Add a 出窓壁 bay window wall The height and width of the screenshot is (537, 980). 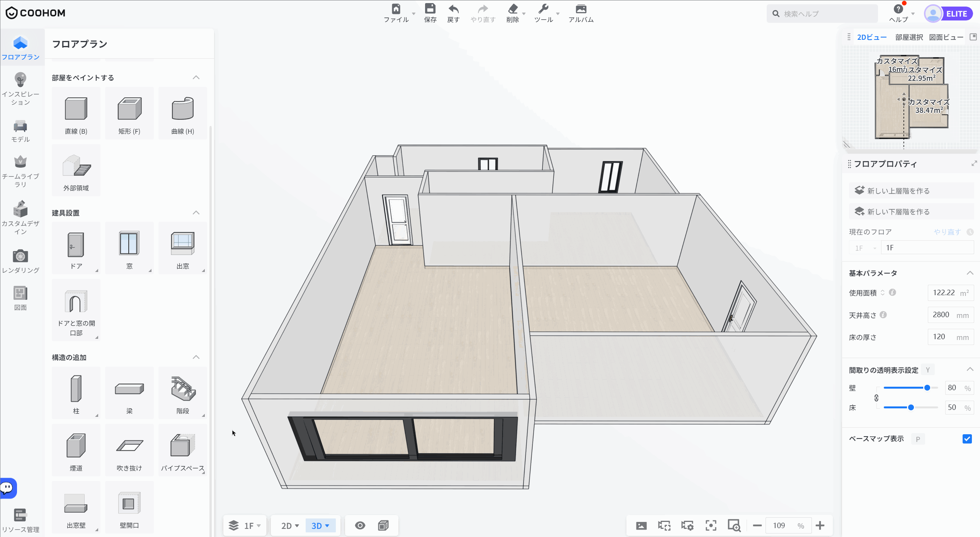(x=76, y=507)
